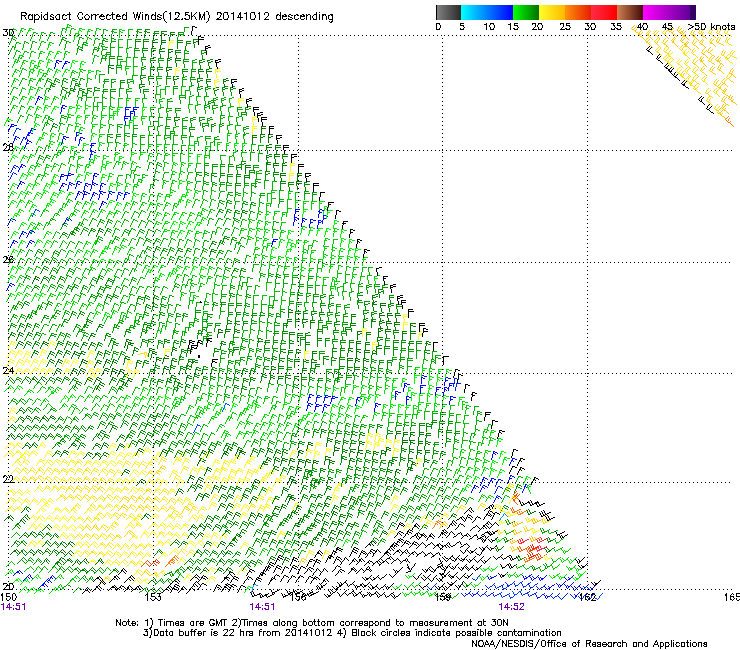The image size is (740, 650).
Task: Click the '35' label under the color legend
Action: click(x=616, y=27)
